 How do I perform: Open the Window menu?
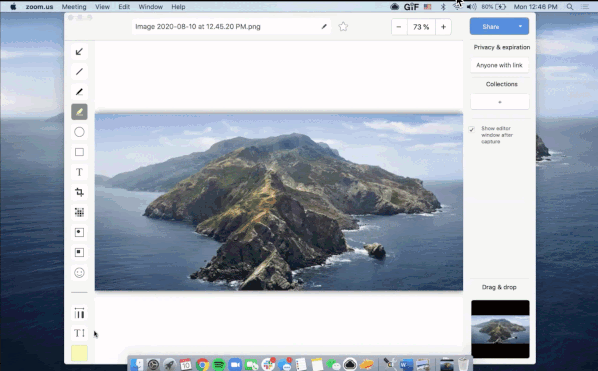[151, 6]
